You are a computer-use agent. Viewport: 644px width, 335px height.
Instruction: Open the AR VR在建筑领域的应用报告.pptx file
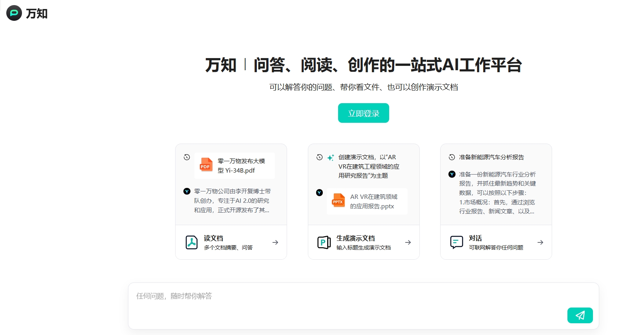point(367,201)
